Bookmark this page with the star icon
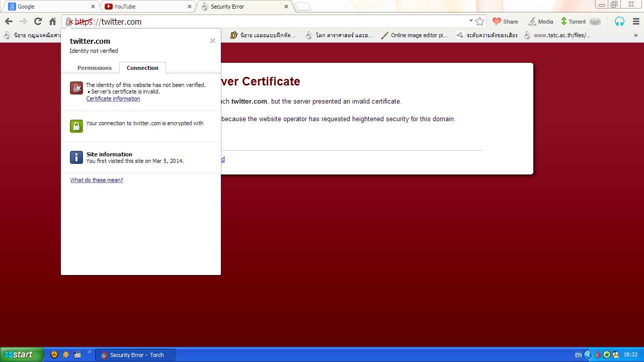 tap(480, 22)
